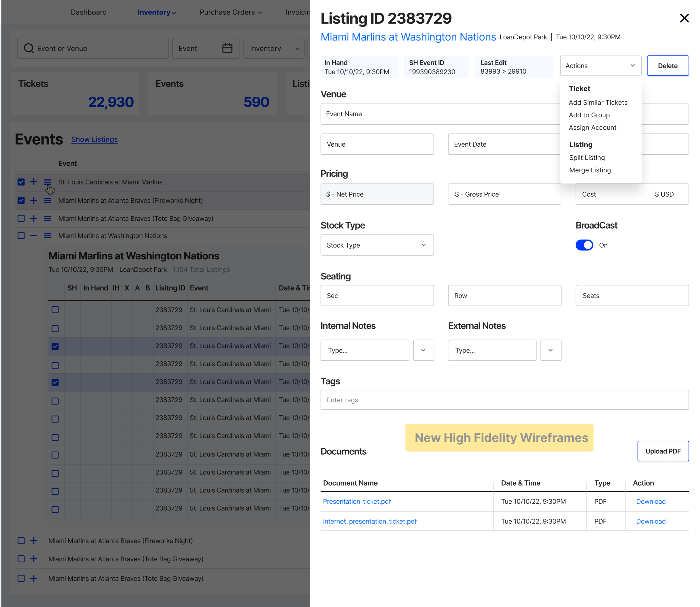Click hamburger icon on Tote Bag Giveaway row

pyautogui.click(x=47, y=219)
